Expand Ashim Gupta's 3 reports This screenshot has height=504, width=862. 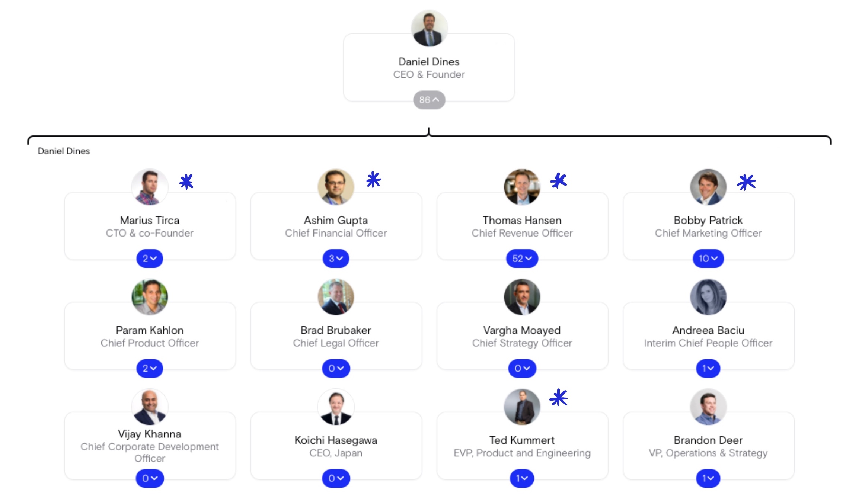click(x=336, y=258)
